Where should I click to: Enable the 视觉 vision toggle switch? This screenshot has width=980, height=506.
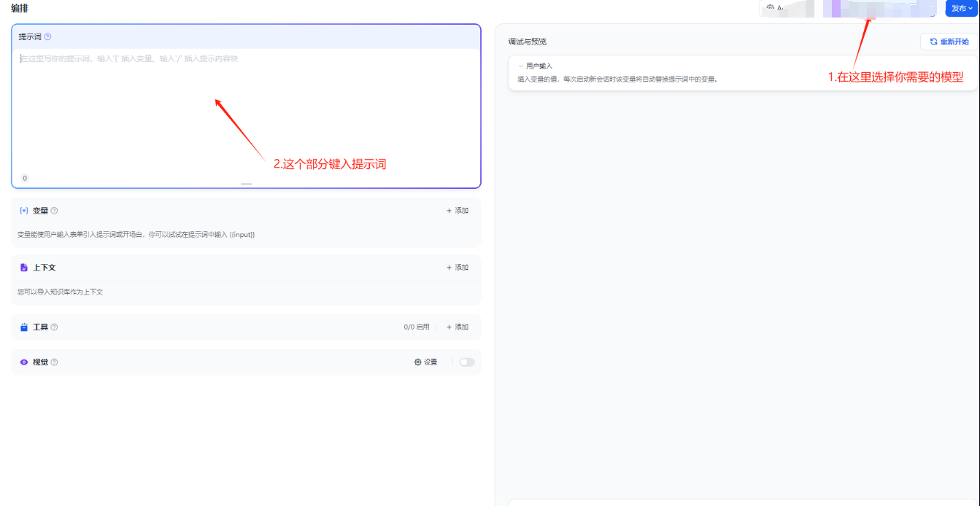tap(466, 362)
